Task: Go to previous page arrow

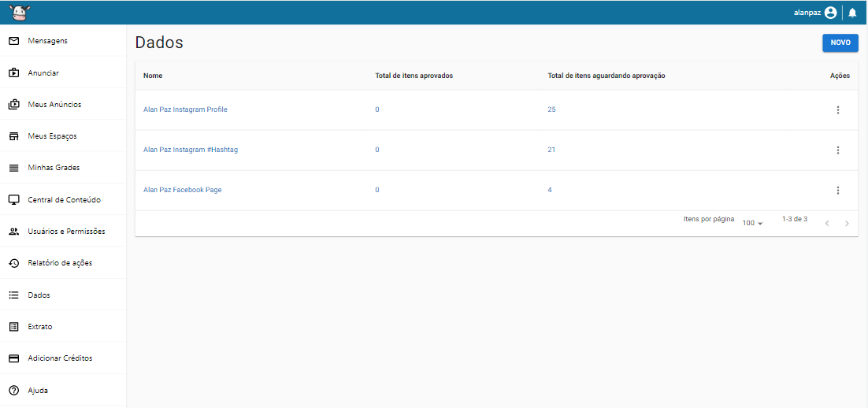Action: [827, 224]
